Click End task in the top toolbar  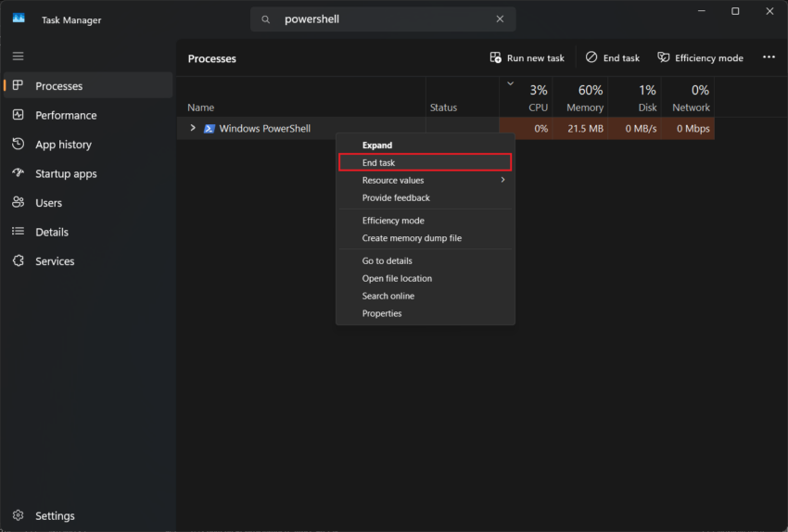612,57
